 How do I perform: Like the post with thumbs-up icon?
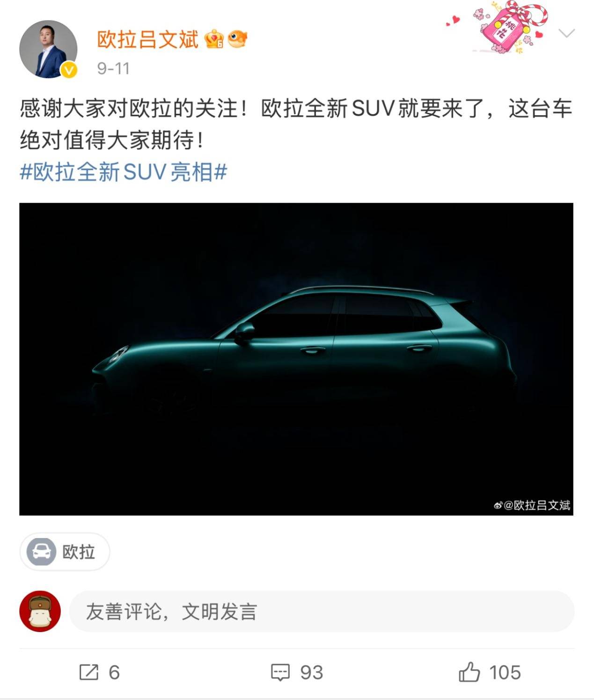pyautogui.click(x=469, y=672)
